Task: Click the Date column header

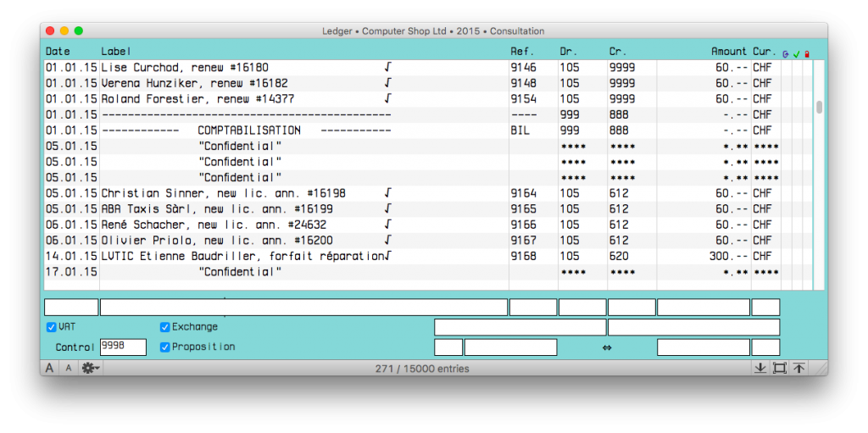Action: (58, 52)
